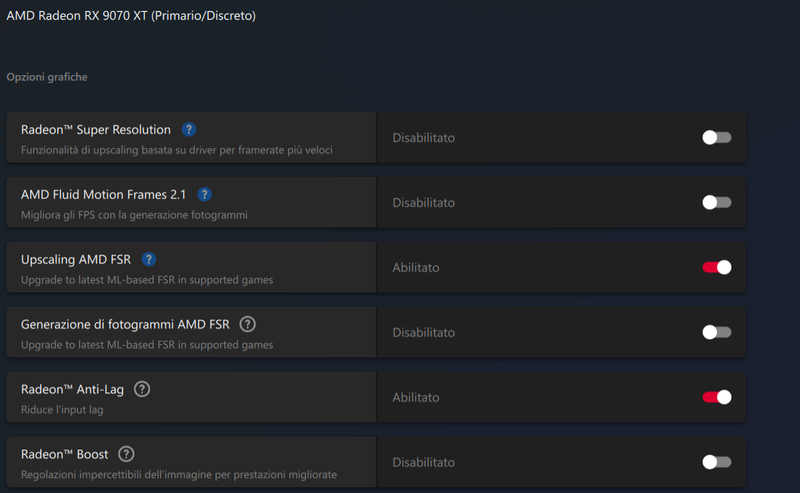Viewport: 800px width, 493px height.
Task: Disable the Upscaling AMD FSR switch
Action: point(716,268)
